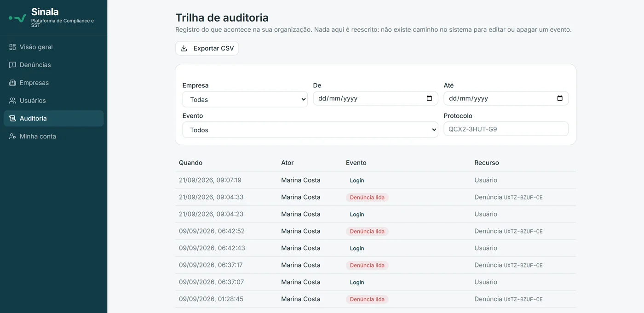
Task: Click the Sinala brand name
Action: click(x=45, y=12)
